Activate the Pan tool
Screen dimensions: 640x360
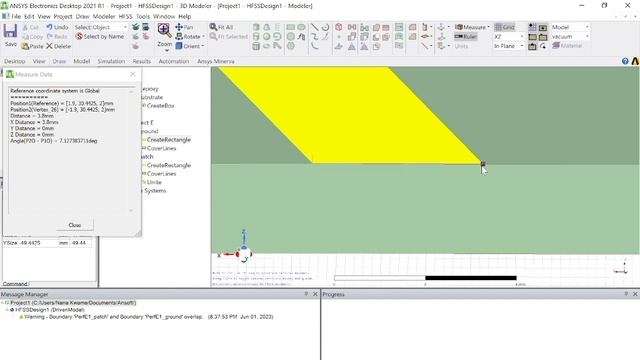[184, 27]
